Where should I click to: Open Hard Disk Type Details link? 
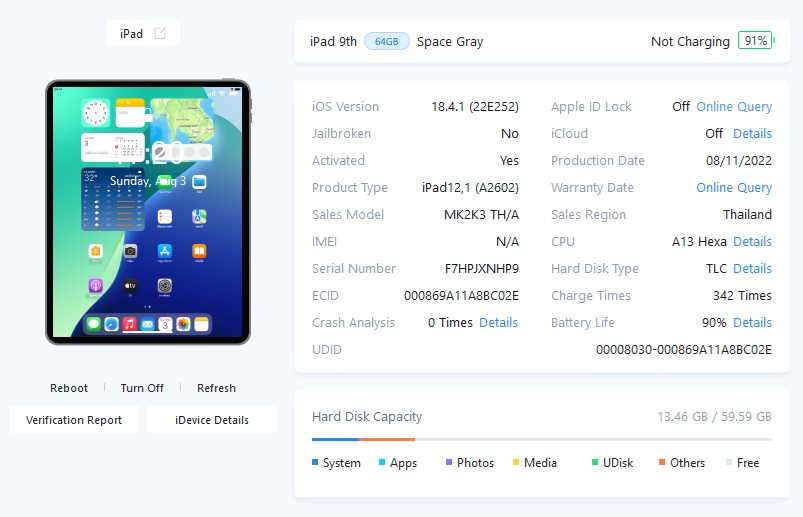click(x=752, y=269)
